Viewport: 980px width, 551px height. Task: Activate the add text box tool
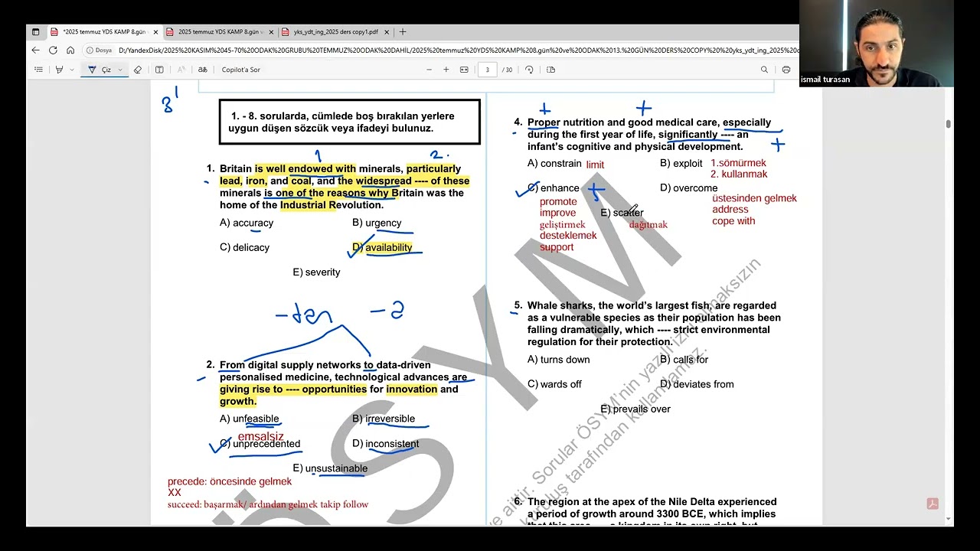[159, 70]
